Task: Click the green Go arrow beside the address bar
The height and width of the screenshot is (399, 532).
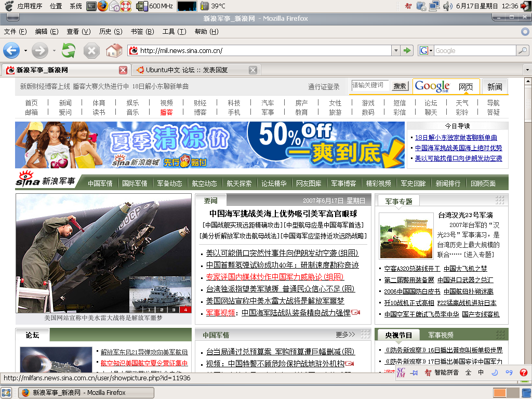Action: 406,50
